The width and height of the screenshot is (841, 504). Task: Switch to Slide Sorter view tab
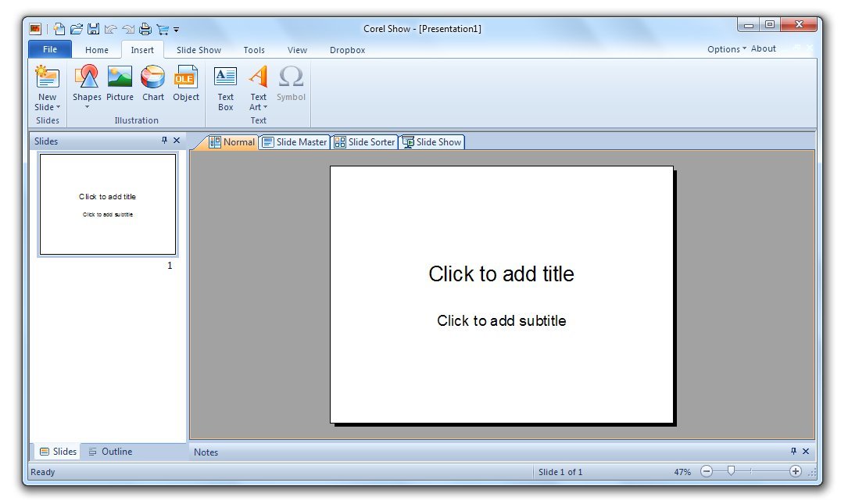click(x=365, y=142)
